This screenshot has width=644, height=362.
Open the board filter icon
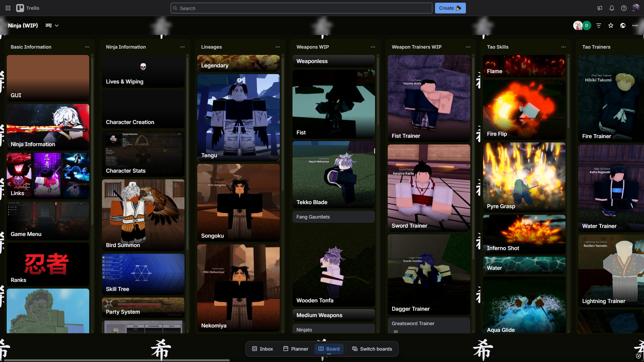598,25
